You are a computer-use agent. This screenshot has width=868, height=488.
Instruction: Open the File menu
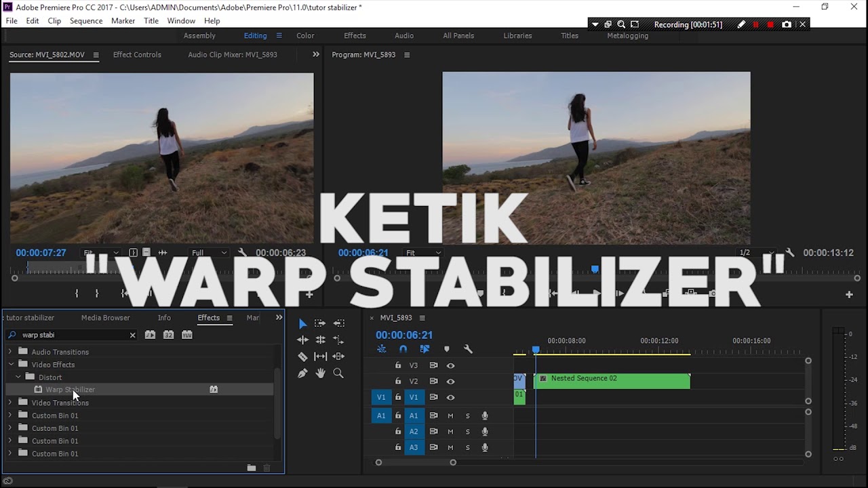(x=12, y=21)
